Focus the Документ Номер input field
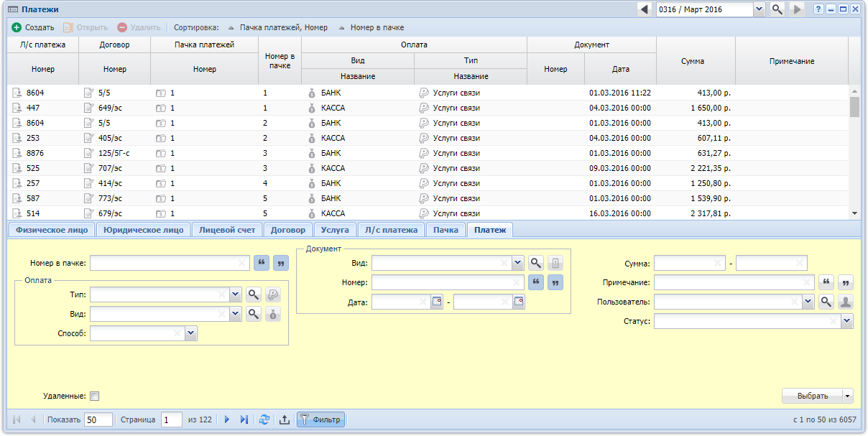 [x=448, y=282]
